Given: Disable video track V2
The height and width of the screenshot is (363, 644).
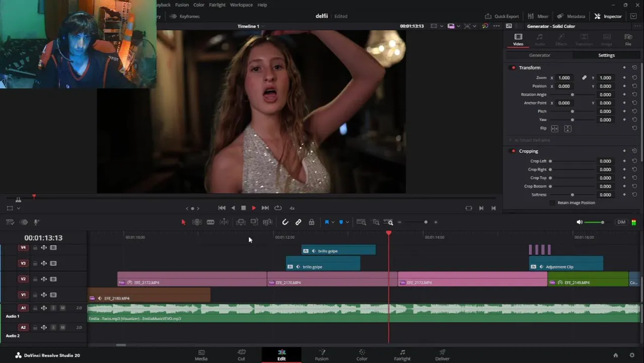Looking at the screenshot, I should (x=53, y=279).
